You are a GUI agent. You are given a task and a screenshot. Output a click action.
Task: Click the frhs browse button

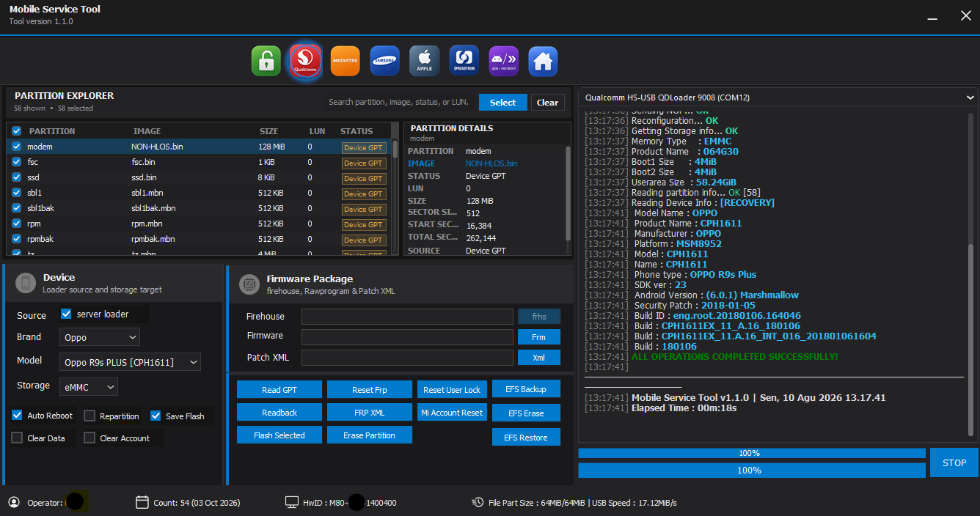[539, 317]
